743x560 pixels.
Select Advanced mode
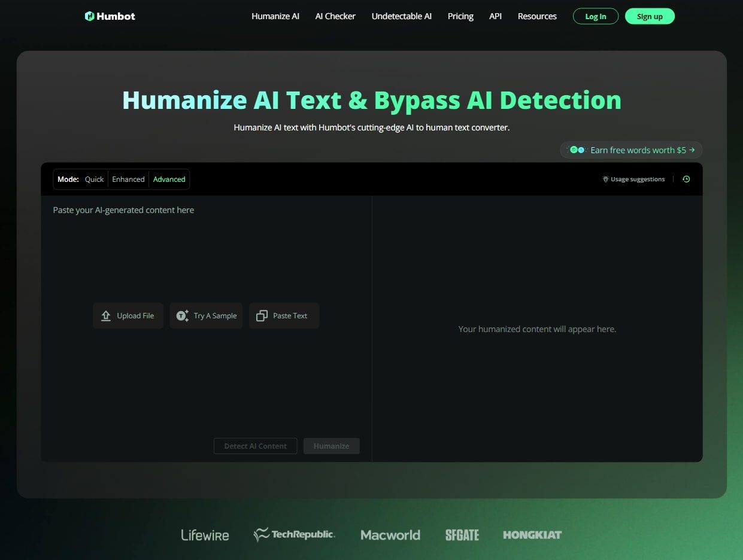pos(169,179)
